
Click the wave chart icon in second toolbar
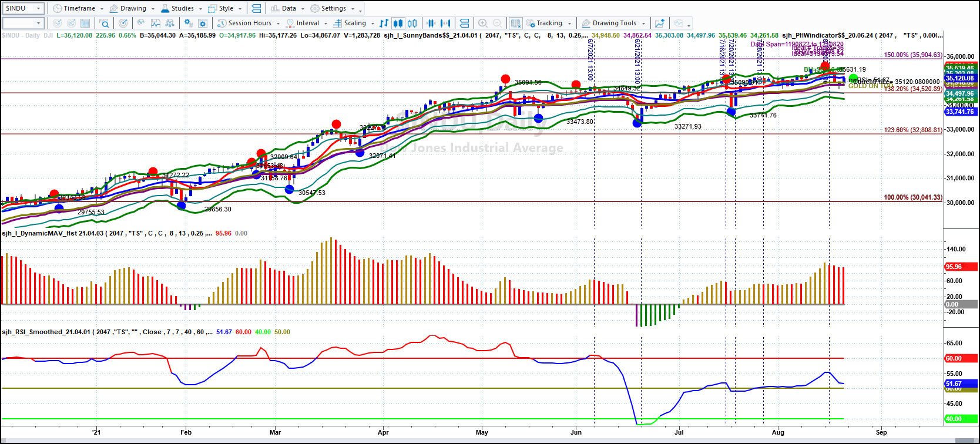142,23
